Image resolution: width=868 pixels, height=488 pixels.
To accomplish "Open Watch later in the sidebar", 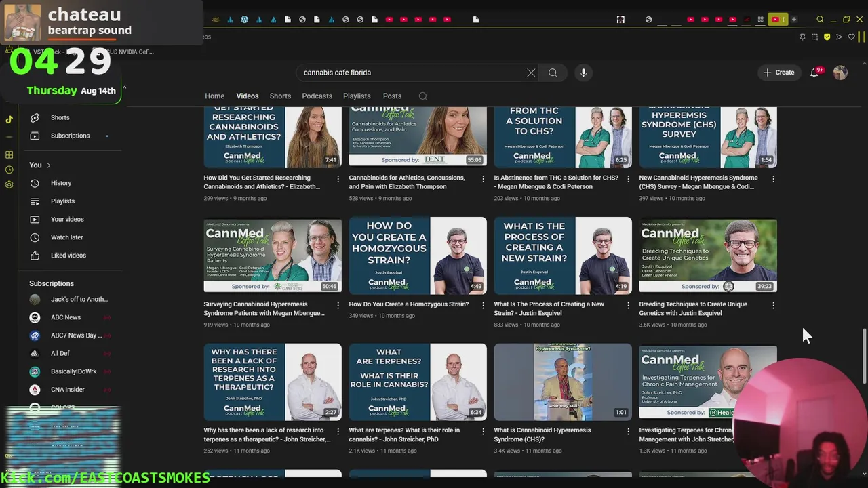I will click(x=68, y=237).
